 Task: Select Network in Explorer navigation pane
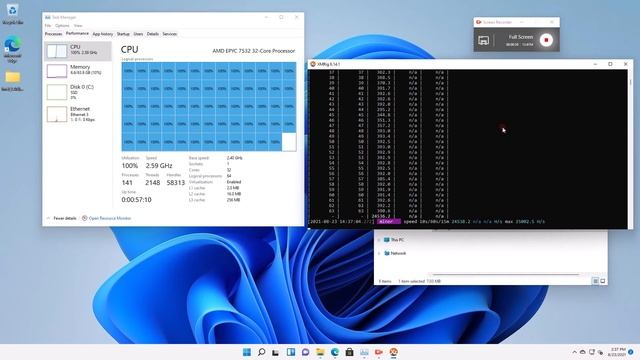tap(395, 253)
